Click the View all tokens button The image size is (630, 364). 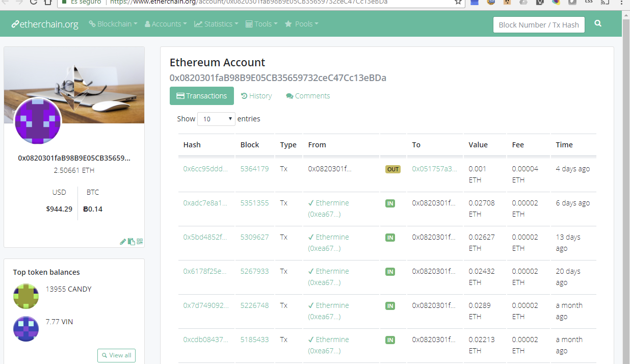pos(116,355)
